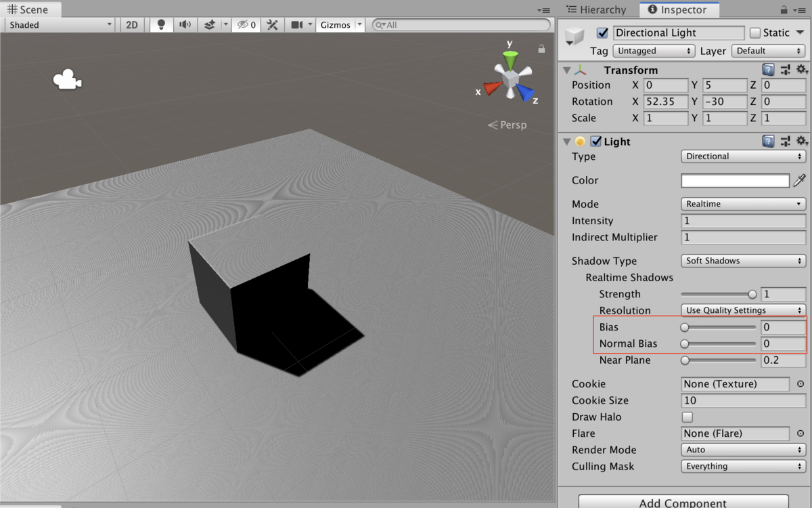
Task: Open Inspector panel options menu
Action: 799,10
